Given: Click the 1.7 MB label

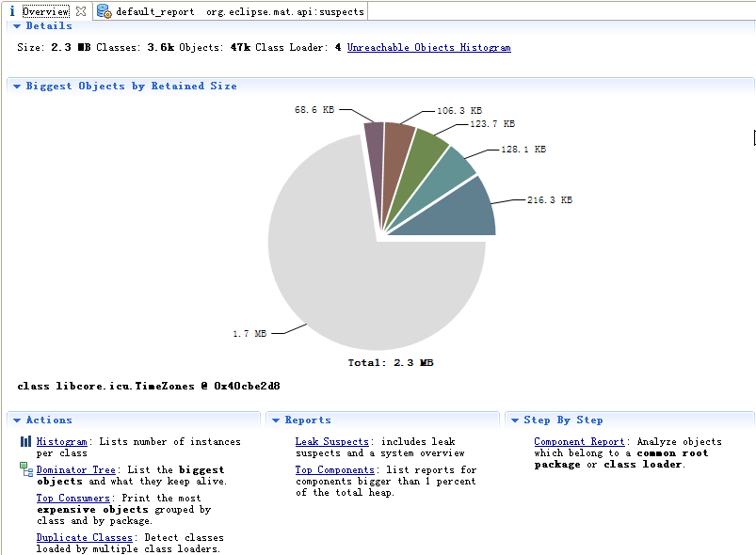Looking at the screenshot, I should click(x=249, y=333).
